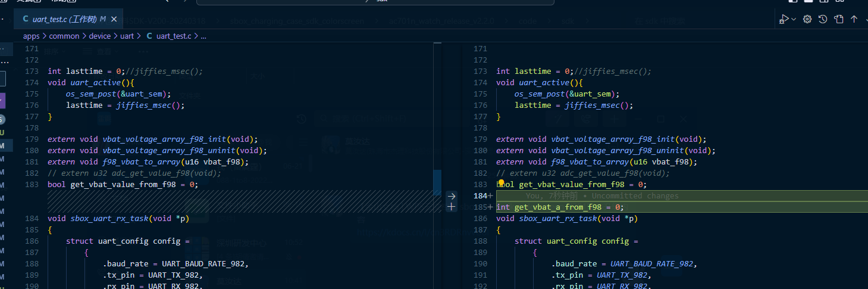Click '.baud_rate = UART_BAUD_RATE_982' in modified pane
Viewport: 868px width, 289px height.
(622, 263)
